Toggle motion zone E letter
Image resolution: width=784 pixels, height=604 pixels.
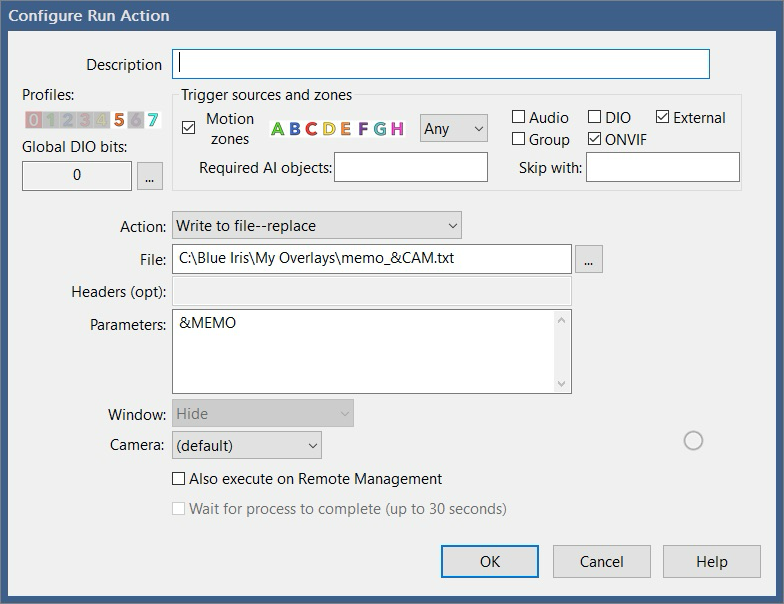(345, 129)
